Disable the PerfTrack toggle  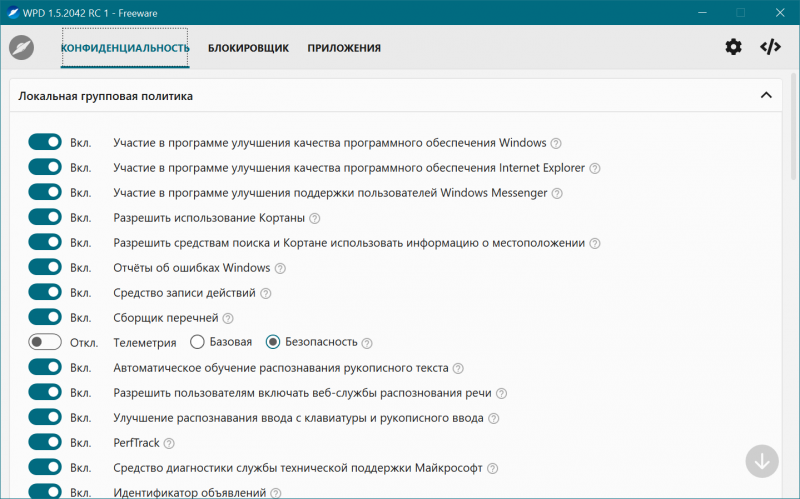click(x=45, y=442)
